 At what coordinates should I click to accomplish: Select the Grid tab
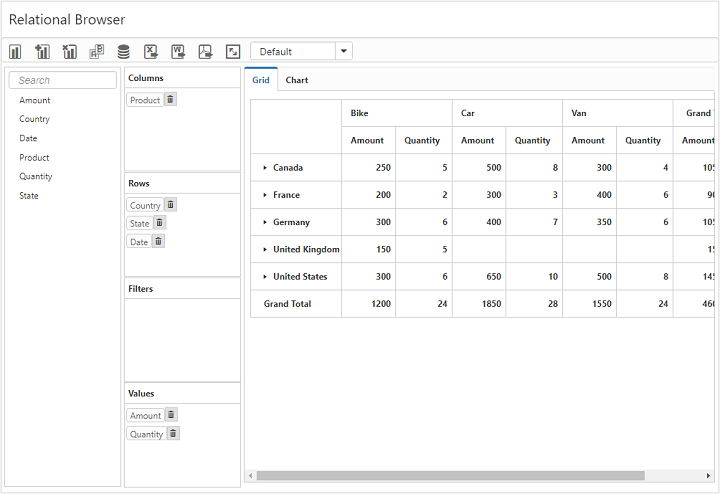point(260,80)
